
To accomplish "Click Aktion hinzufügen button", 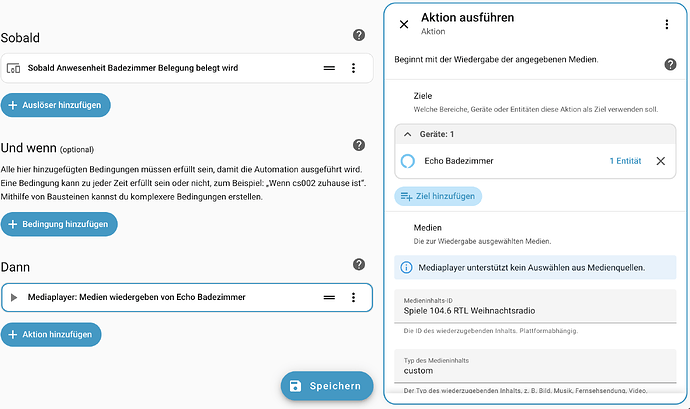I will [51, 335].
